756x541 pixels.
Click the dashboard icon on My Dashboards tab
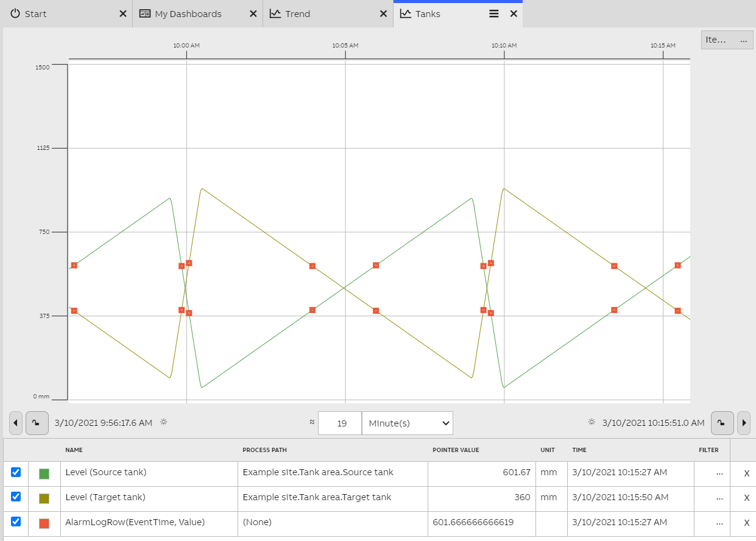pos(145,13)
